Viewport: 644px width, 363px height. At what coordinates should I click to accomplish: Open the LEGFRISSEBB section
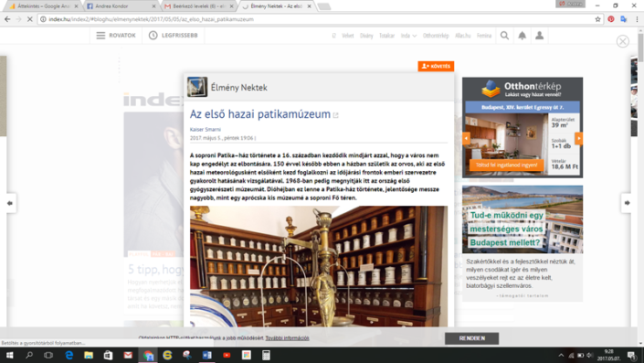(x=174, y=36)
